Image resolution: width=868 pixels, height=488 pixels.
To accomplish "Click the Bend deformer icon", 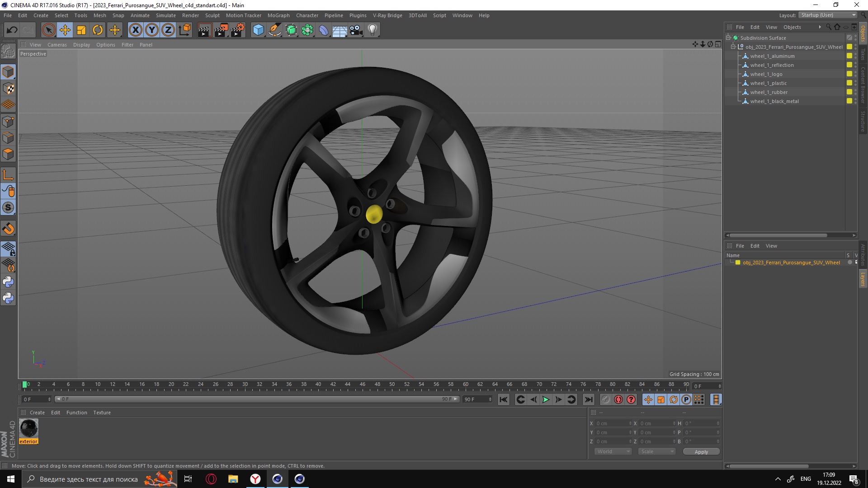I will pos(324,30).
